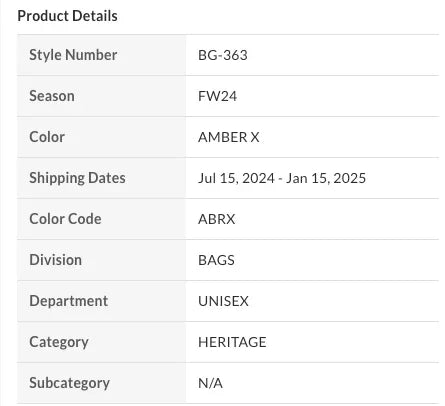Select the Shipping Dates label

click(x=77, y=178)
